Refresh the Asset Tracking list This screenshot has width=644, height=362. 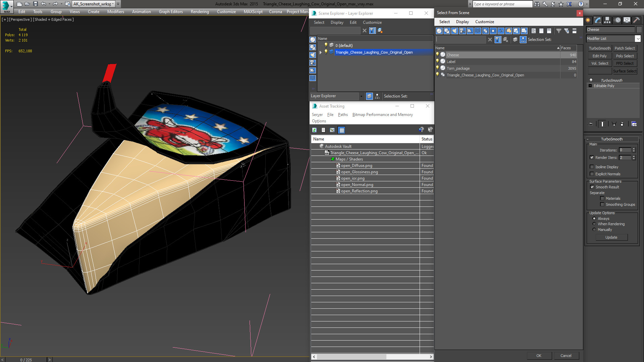tap(315, 130)
